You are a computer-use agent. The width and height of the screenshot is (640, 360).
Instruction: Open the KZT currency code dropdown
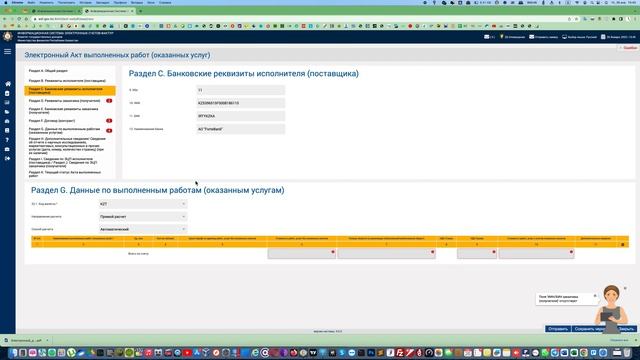143,204
